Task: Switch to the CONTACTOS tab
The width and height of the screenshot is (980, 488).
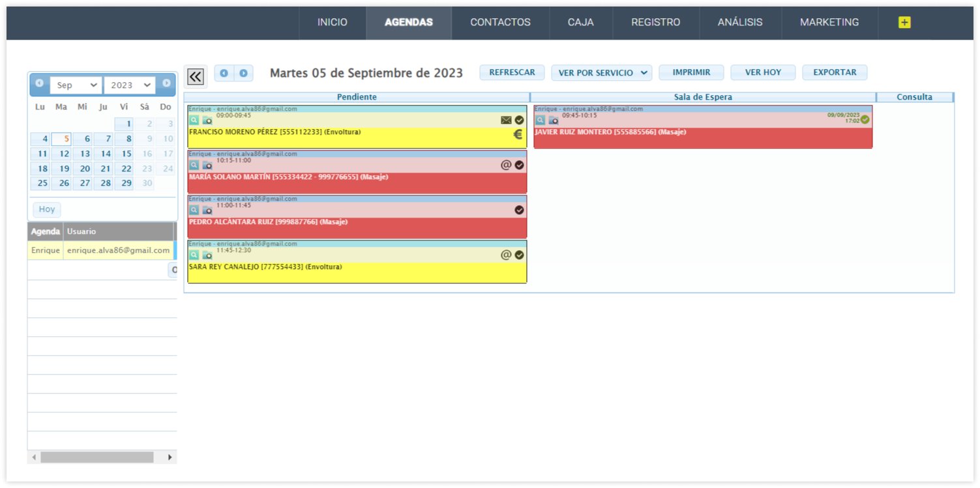Action: click(500, 22)
